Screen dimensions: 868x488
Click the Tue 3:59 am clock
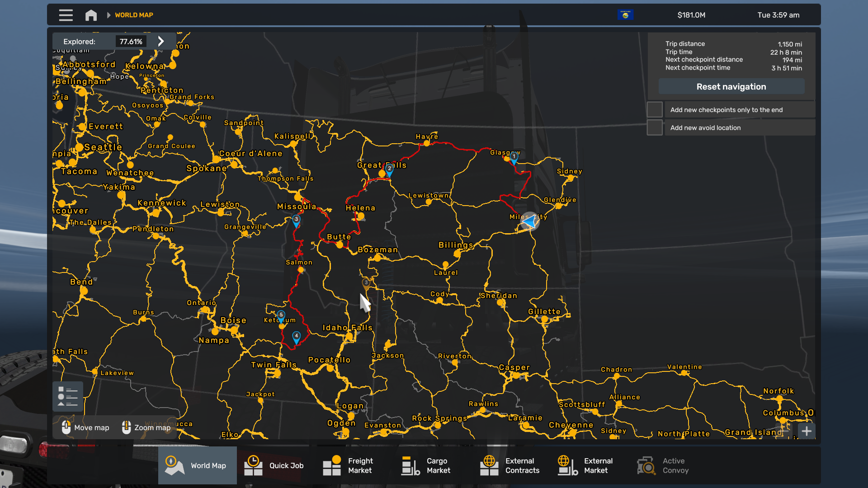(x=778, y=15)
